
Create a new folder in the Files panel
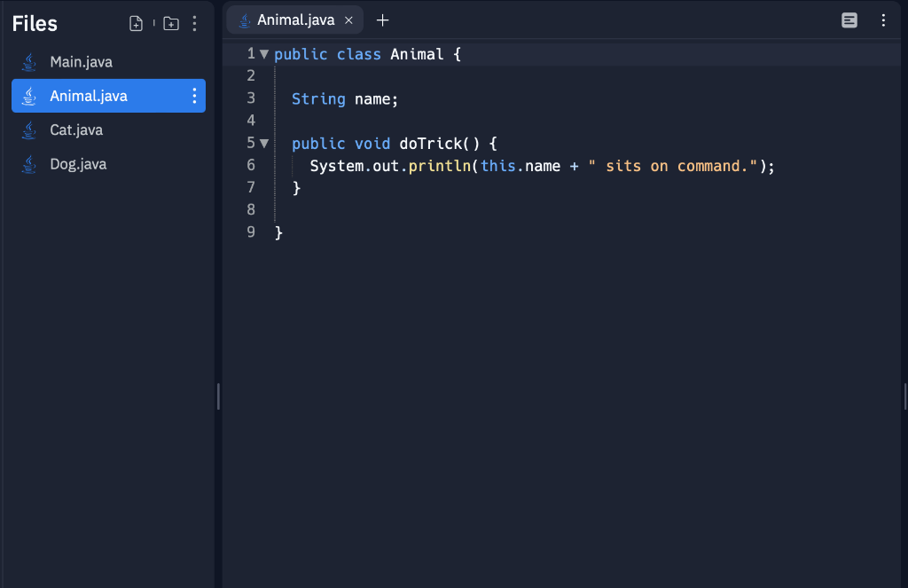171,23
